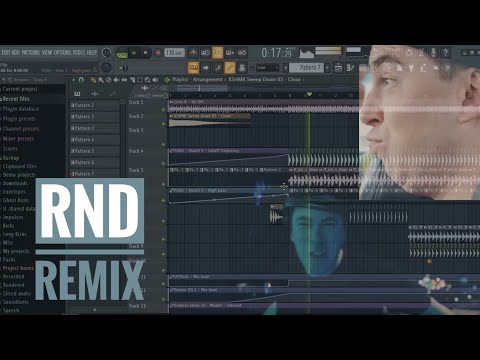Toggle the Song/Pattern mode switch
Viewport: 480px width, 360px height.
click(x=122, y=53)
